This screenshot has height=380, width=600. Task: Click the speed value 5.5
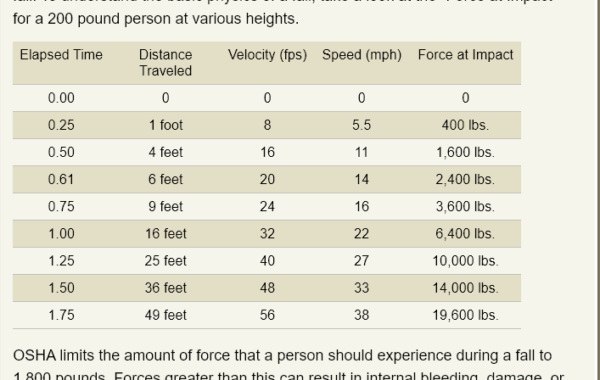coord(362,125)
